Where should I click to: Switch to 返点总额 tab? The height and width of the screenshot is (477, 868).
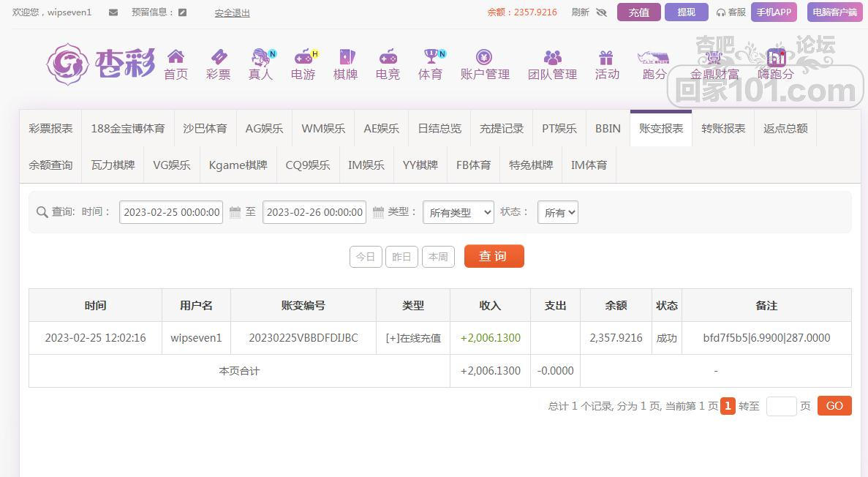pyautogui.click(x=785, y=129)
